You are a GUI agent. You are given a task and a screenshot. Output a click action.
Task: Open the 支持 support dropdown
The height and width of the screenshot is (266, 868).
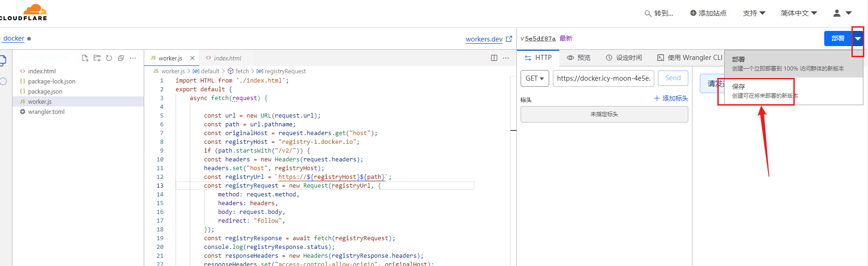point(754,13)
